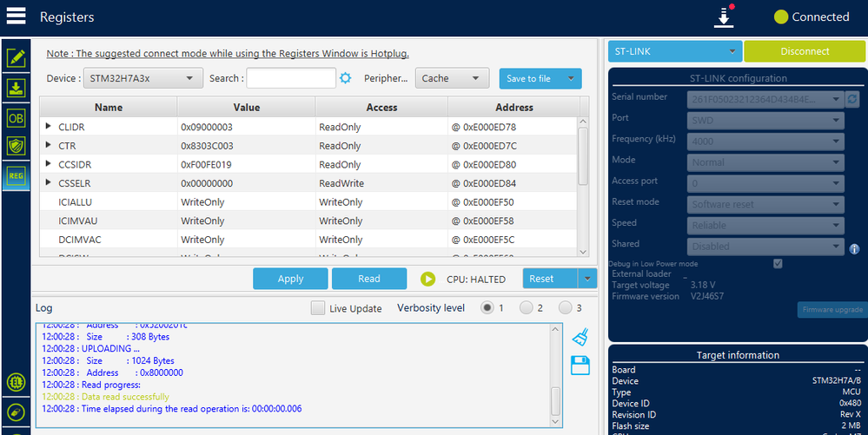
Task: Click the Access column header
Action: [381, 108]
